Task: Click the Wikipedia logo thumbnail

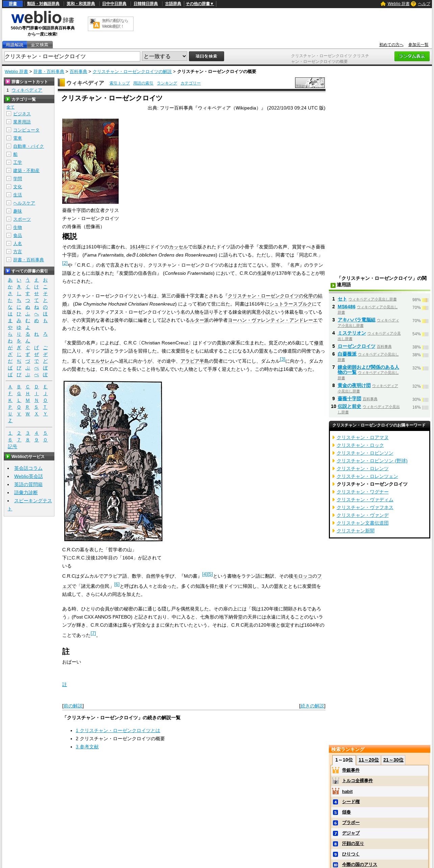Action: click(x=310, y=83)
